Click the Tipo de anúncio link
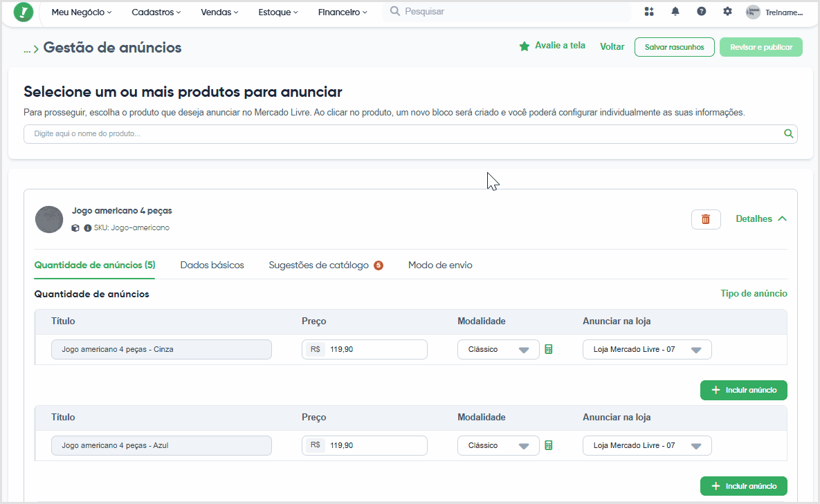This screenshot has width=820, height=504. (x=754, y=294)
